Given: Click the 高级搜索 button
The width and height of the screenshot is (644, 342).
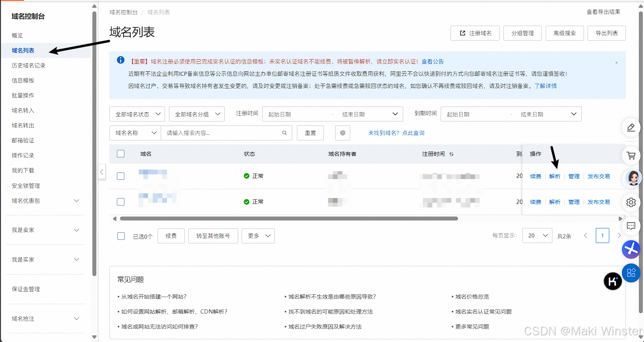Looking at the screenshot, I should (x=565, y=33).
